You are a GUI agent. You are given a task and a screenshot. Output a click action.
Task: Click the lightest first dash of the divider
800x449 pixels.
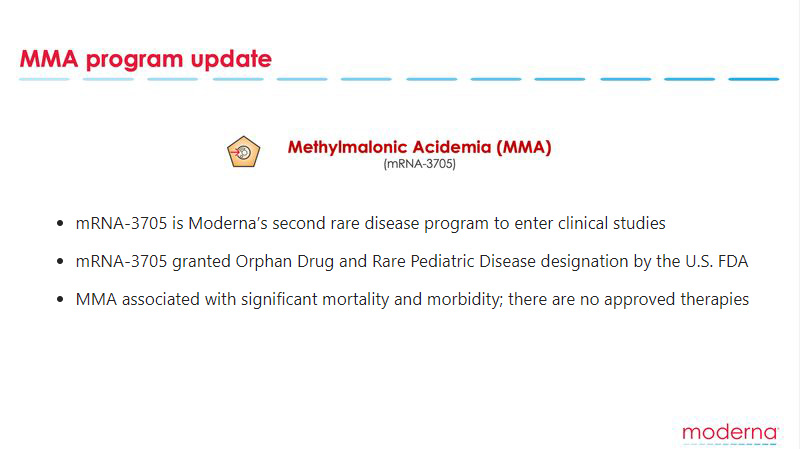44,79
